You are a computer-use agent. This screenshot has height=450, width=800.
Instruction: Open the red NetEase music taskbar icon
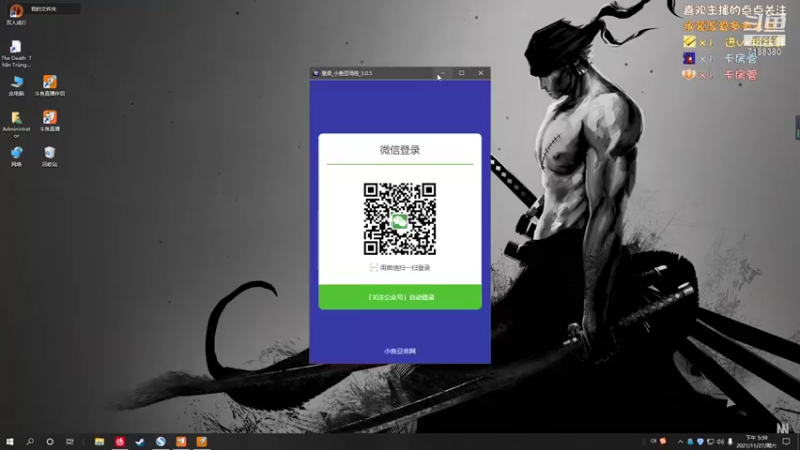click(120, 441)
